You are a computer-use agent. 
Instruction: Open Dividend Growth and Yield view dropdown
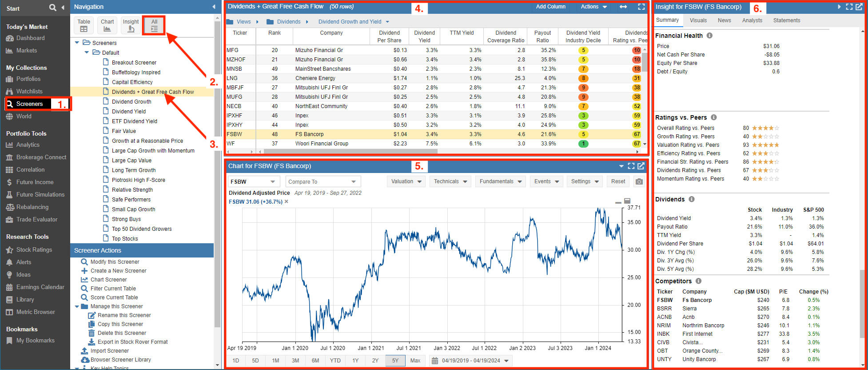tap(354, 22)
